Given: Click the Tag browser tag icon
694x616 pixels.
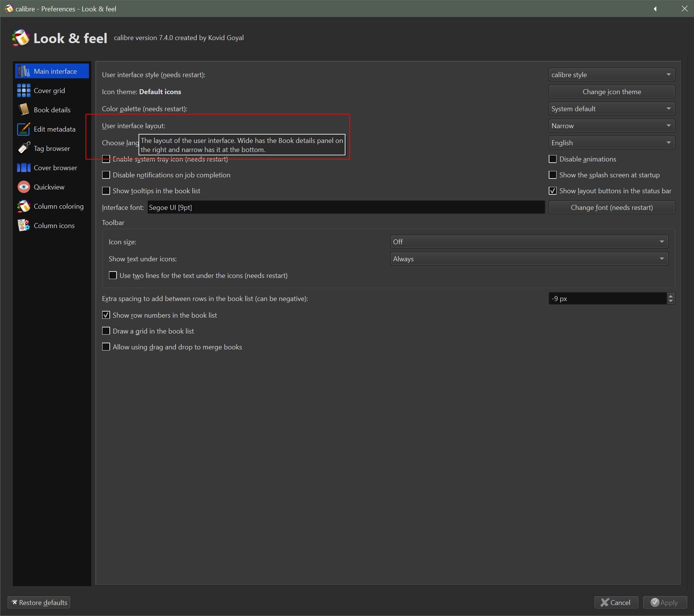Looking at the screenshot, I should tap(24, 148).
